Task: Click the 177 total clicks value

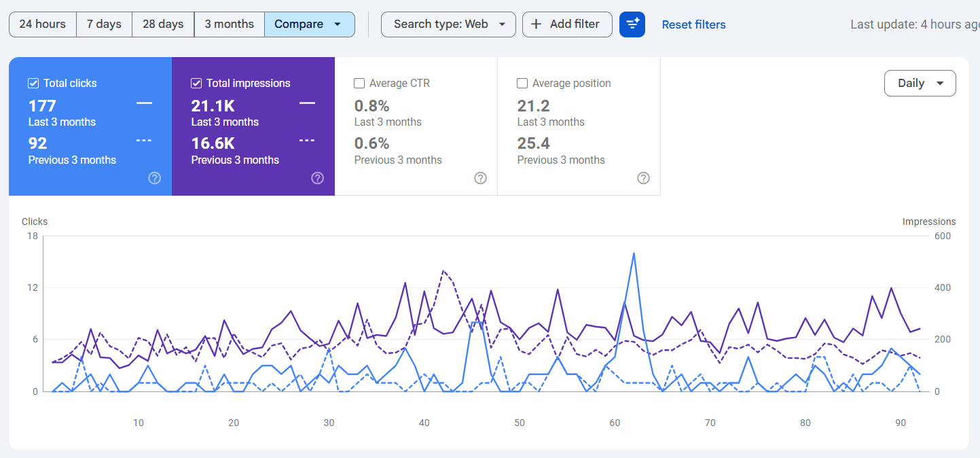Action: [x=42, y=106]
